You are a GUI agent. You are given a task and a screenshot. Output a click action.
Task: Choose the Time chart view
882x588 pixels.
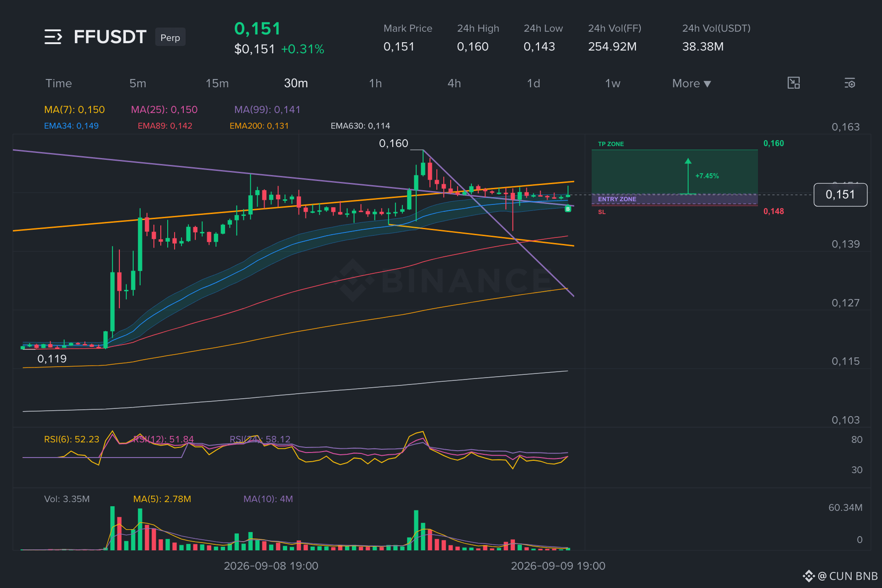point(59,83)
